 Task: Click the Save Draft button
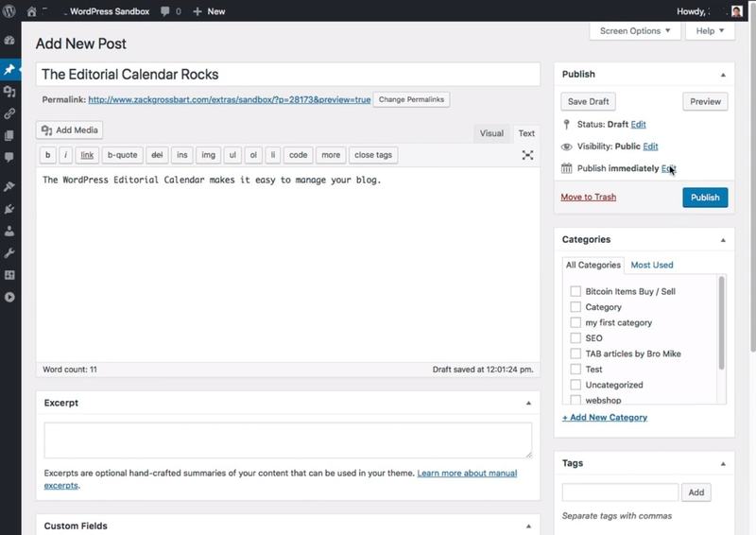(588, 102)
